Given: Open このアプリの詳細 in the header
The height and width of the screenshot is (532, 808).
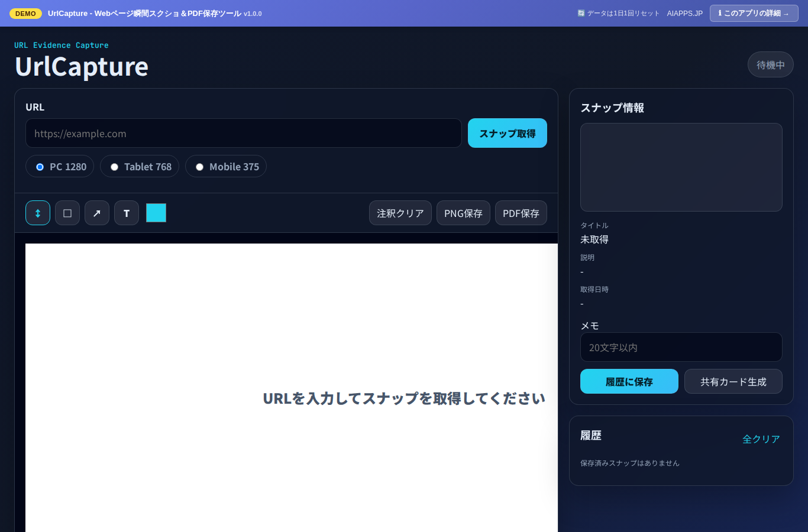Looking at the screenshot, I should [754, 13].
